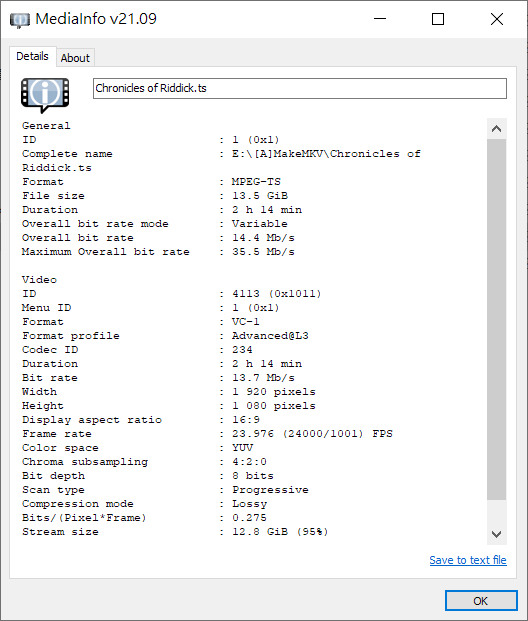The width and height of the screenshot is (528, 621).
Task: Click the Codec ID value 234
Action: [x=242, y=350]
